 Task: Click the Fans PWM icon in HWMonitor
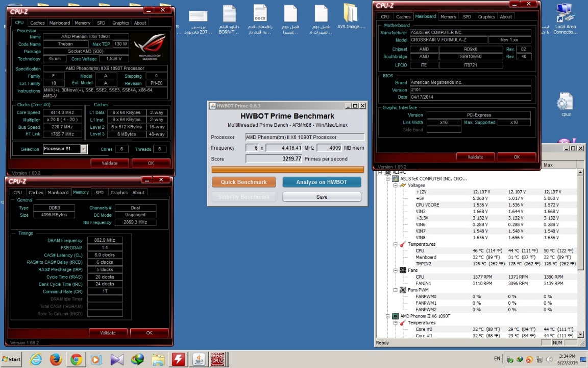(x=403, y=290)
